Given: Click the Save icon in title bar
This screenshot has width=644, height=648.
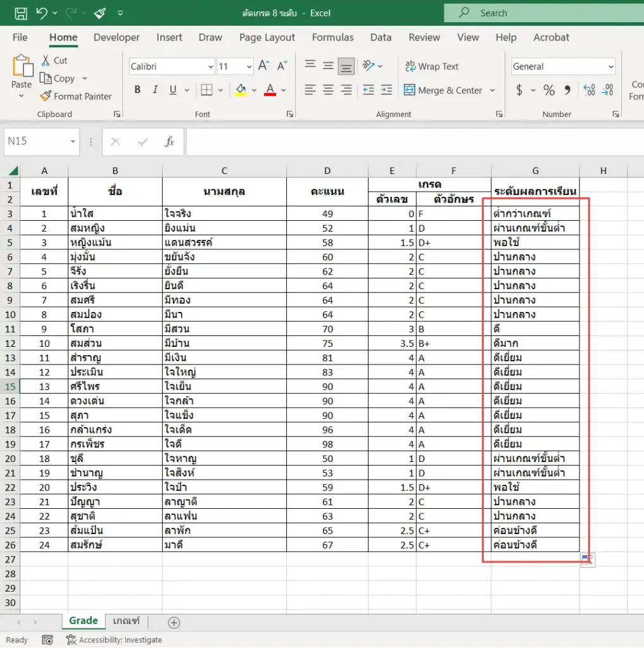Looking at the screenshot, I should [x=21, y=13].
